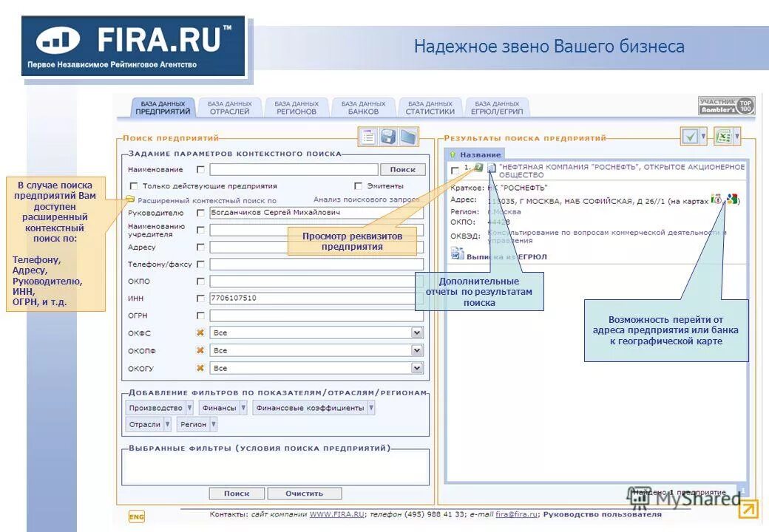Click Расширенный контекстный поиск по label
Viewport: 769px width, 532px height.
(207, 200)
